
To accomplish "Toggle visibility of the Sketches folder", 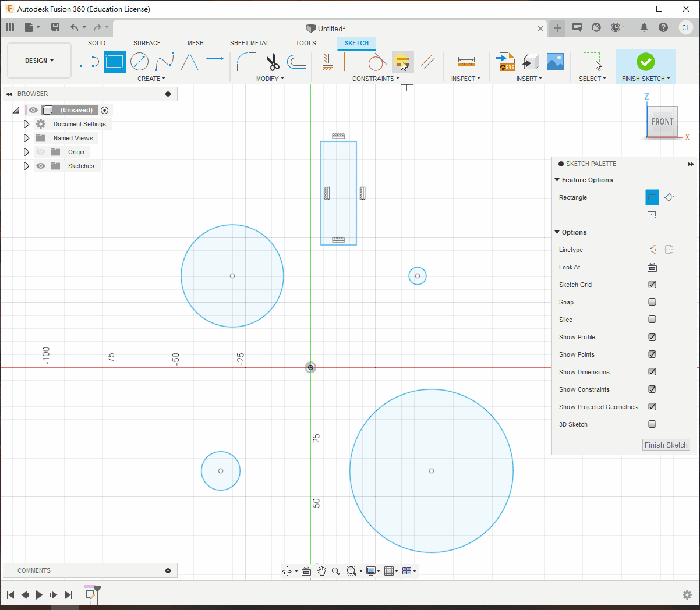I will pyautogui.click(x=41, y=166).
